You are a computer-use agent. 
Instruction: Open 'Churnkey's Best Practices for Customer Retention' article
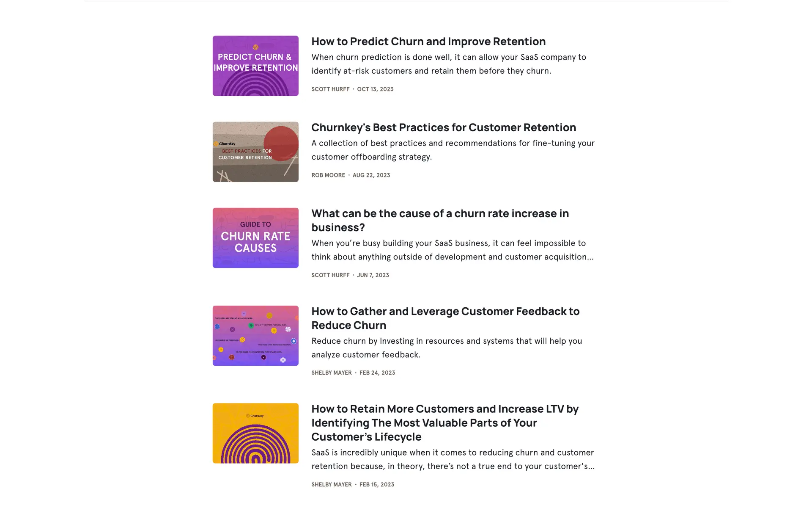(443, 127)
